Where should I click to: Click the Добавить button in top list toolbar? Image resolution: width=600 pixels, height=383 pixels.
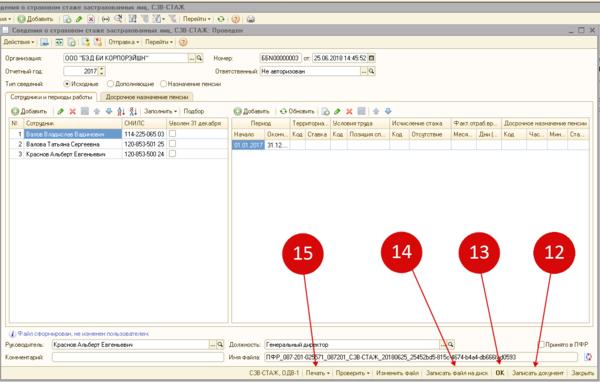point(35,19)
